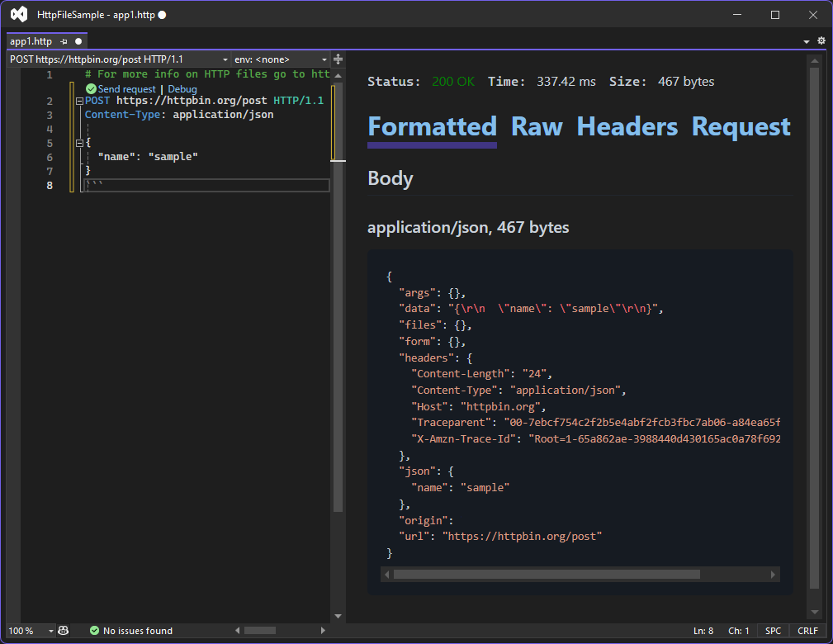The image size is (833, 644).
Task: Click the Debug link above the request
Action: tap(182, 88)
